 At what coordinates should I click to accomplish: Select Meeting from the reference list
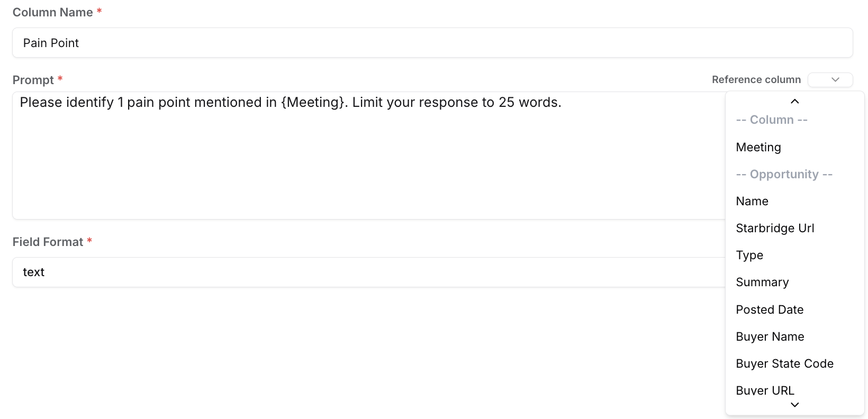point(758,147)
